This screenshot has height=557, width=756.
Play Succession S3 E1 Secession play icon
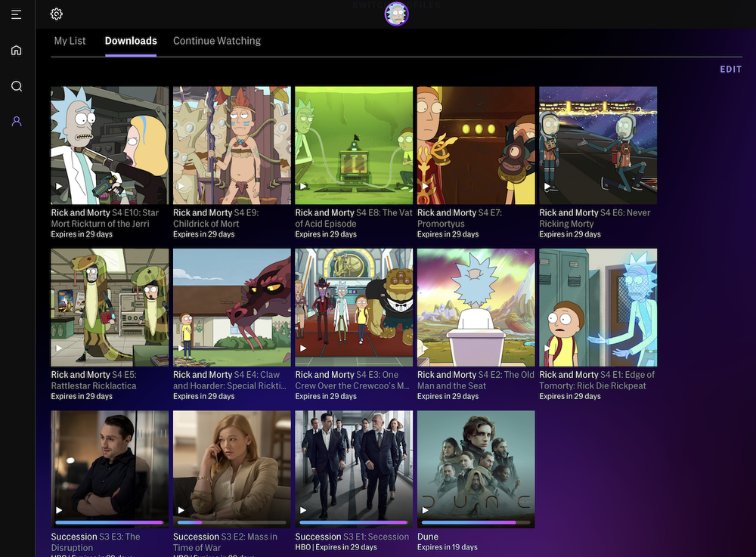[303, 510]
